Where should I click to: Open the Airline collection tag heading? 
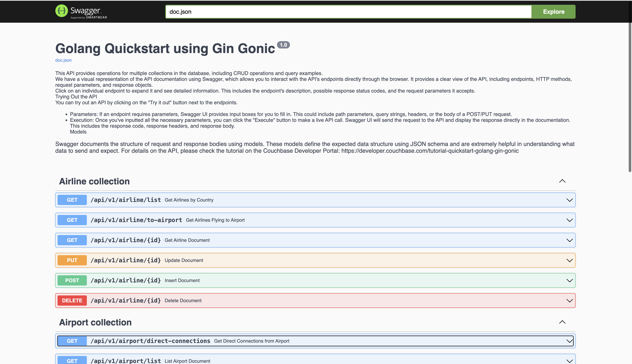pos(94,181)
